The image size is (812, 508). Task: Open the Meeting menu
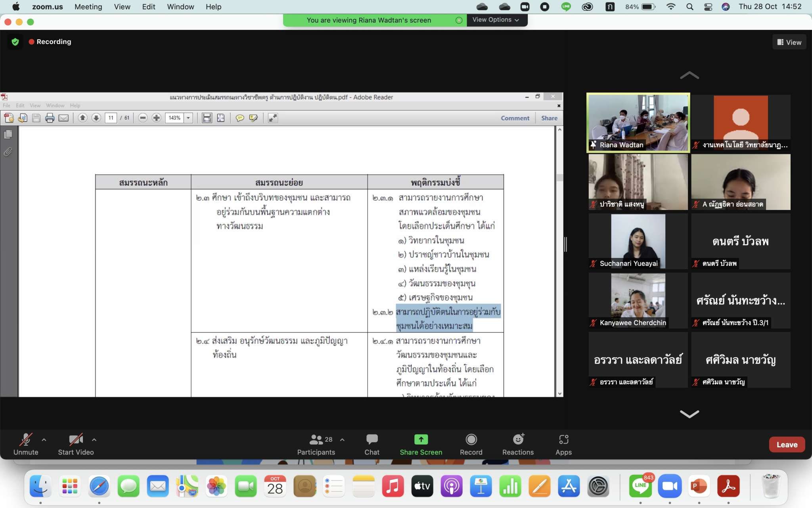(88, 7)
